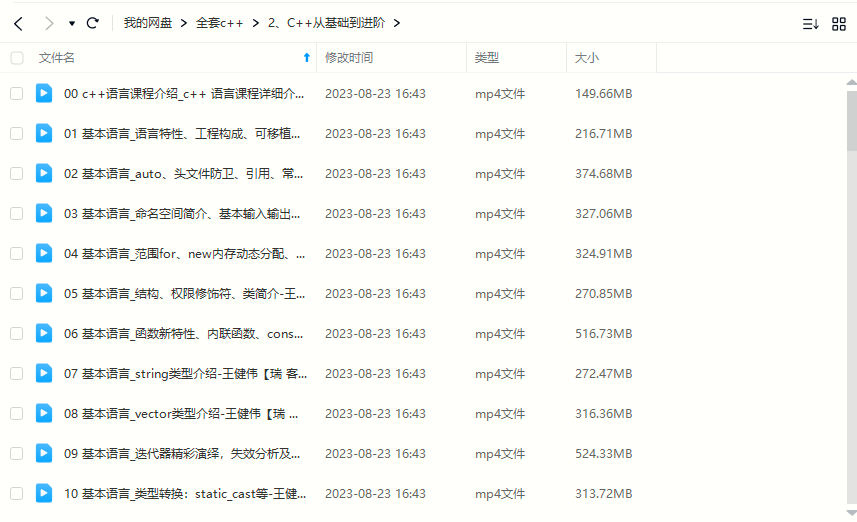This screenshot has width=857, height=522.
Task: Select checkbox for 07 基本语言_string file
Action: tap(17, 373)
